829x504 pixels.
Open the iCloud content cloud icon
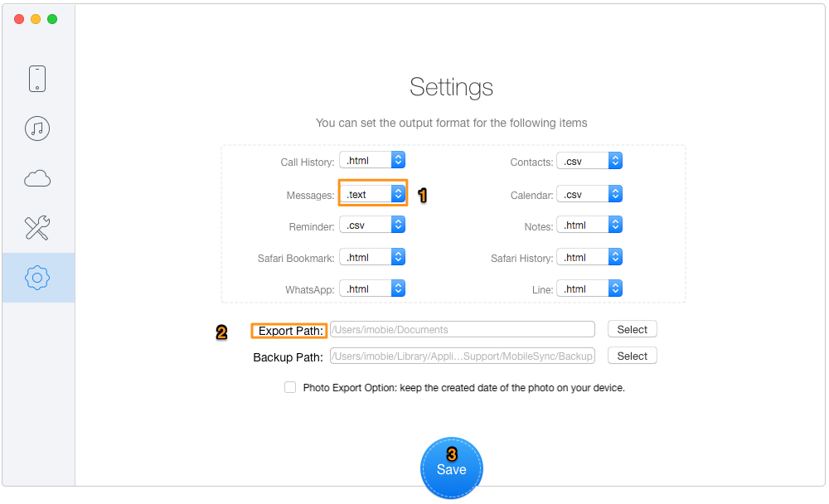pyautogui.click(x=37, y=179)
